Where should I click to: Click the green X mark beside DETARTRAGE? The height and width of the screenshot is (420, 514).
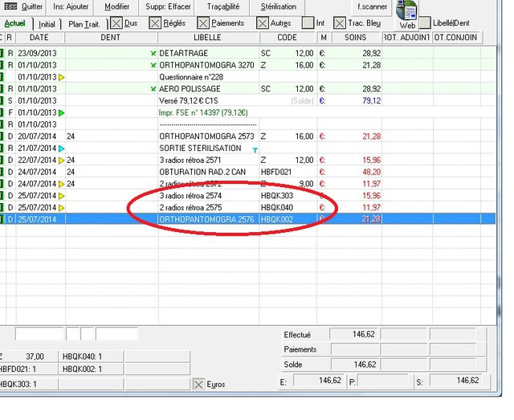coord(153,52)
